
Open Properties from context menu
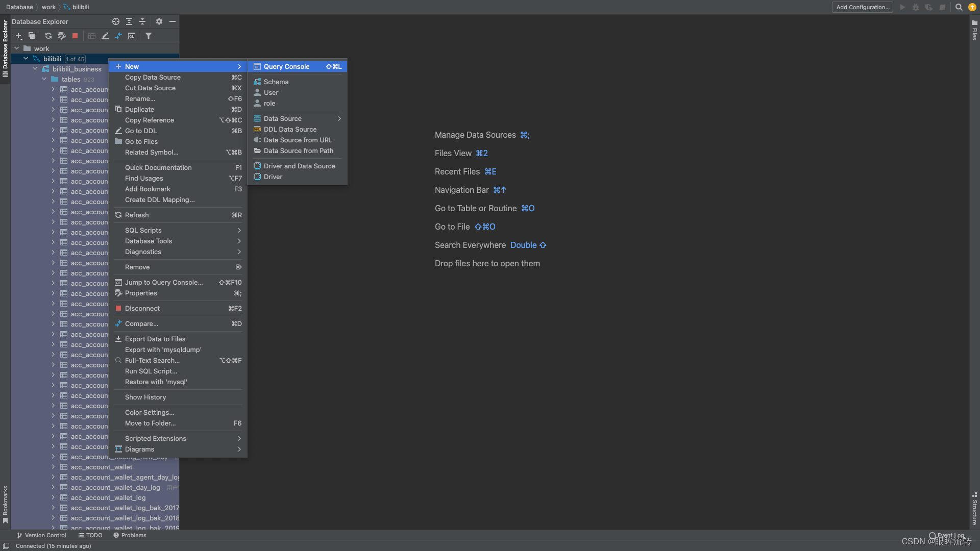(x=178, y=293)
